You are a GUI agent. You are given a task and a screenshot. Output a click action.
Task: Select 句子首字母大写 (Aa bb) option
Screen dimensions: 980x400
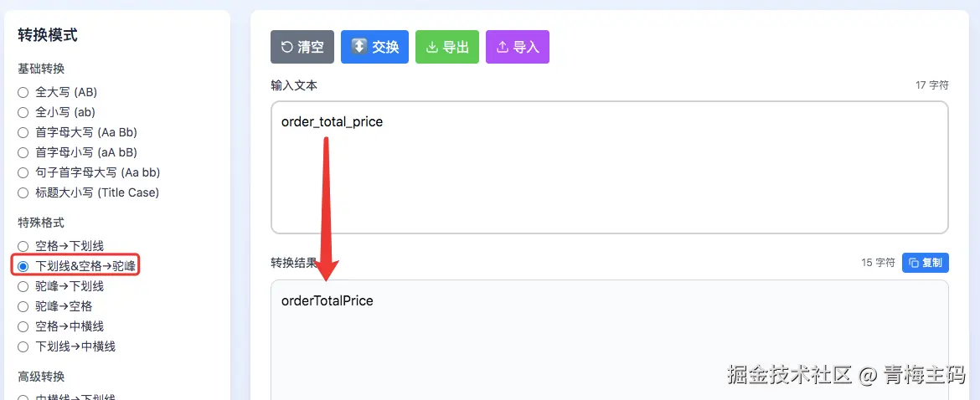point(23,172)
